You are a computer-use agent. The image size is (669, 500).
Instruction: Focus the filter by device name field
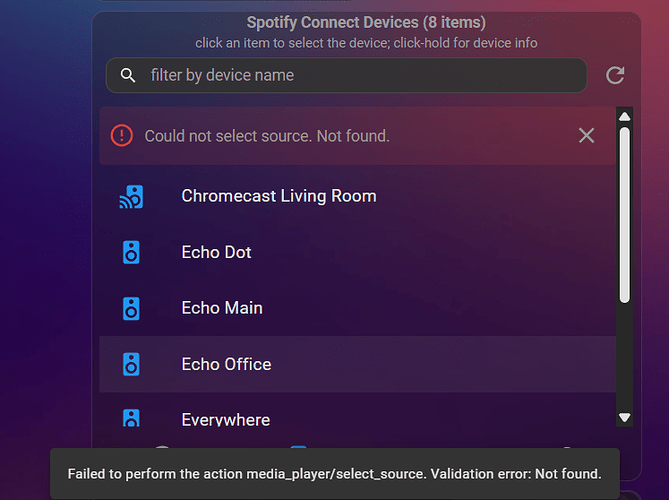pos(346,75)
